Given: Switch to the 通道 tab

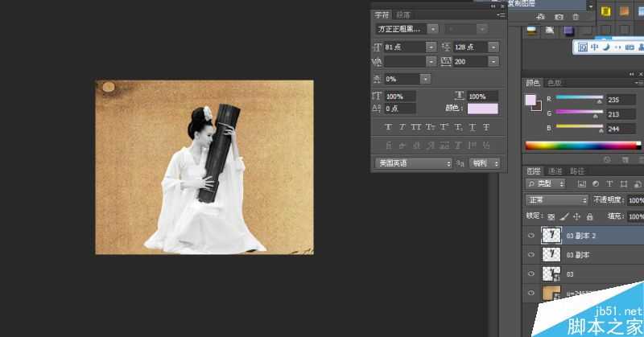Looking at the screenshot, I should pyautogui.click(x=555, y=171).
